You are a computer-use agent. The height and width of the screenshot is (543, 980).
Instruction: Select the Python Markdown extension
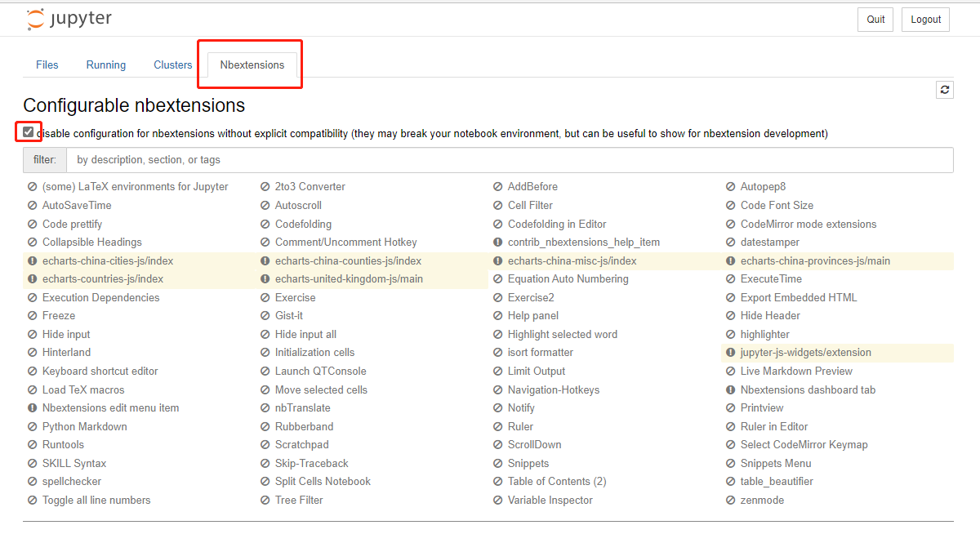(85, 427)
